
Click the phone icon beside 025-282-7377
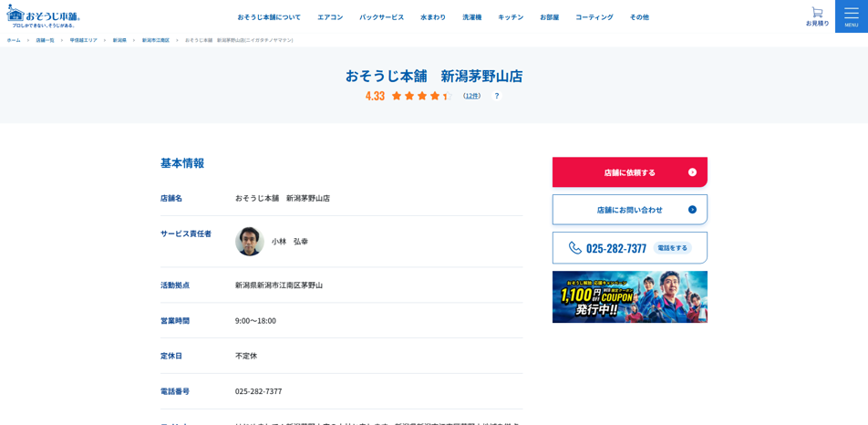tap(575, 248)
